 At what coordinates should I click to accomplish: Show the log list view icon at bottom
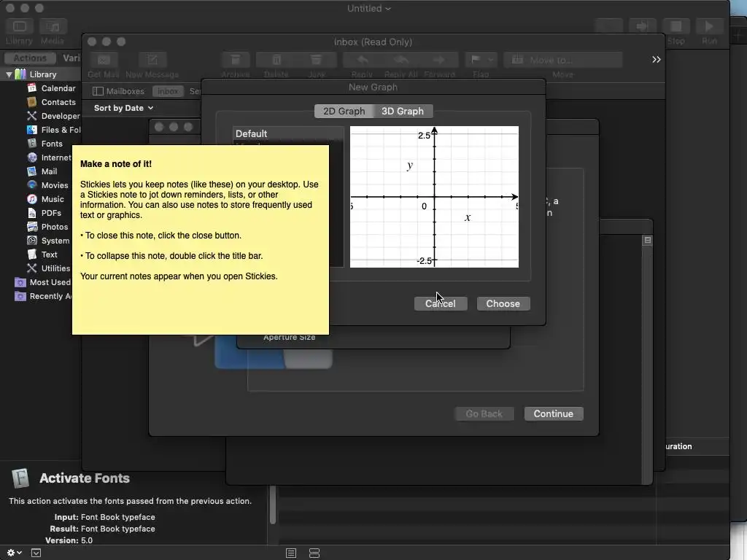click(x=291, y=553)
